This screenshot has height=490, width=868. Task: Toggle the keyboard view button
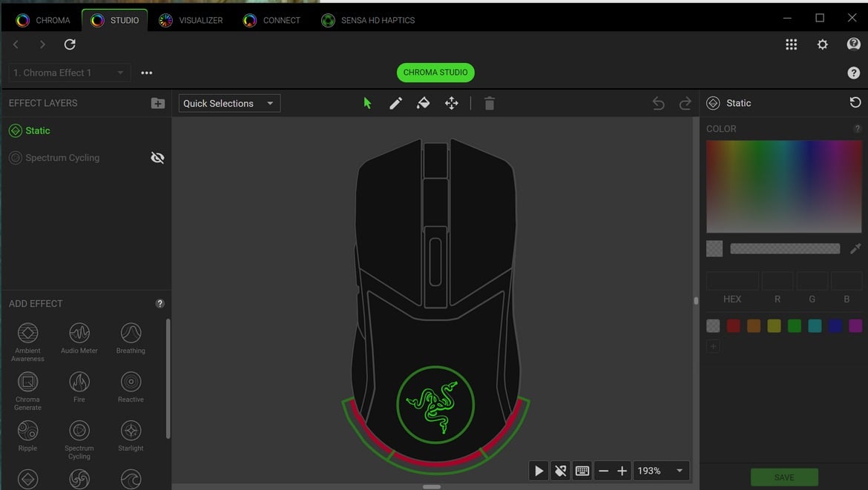[582, 471]
